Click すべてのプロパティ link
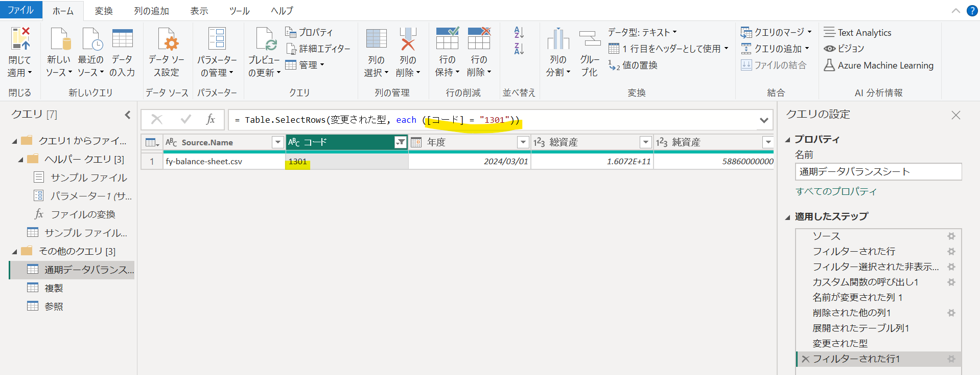The image size is (980, 375). 836,191
